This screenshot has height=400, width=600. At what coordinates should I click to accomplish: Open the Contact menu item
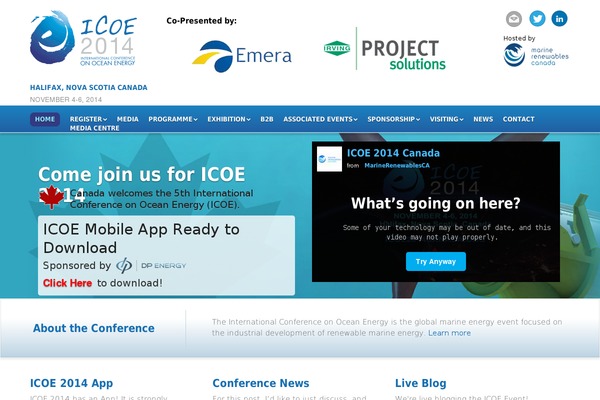(x=518, y=119)
